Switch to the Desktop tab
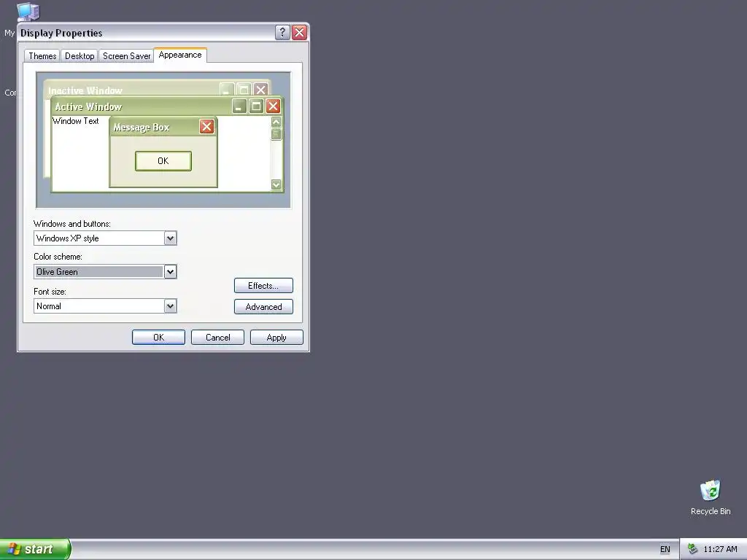The width and height of the screenshot is (747, 560). [x=80, y=56]
